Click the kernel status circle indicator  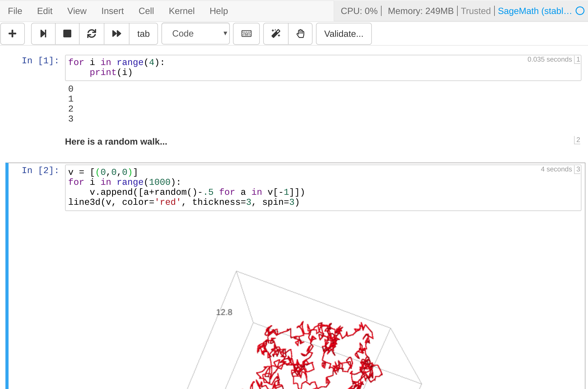click(x=580, y=11)
